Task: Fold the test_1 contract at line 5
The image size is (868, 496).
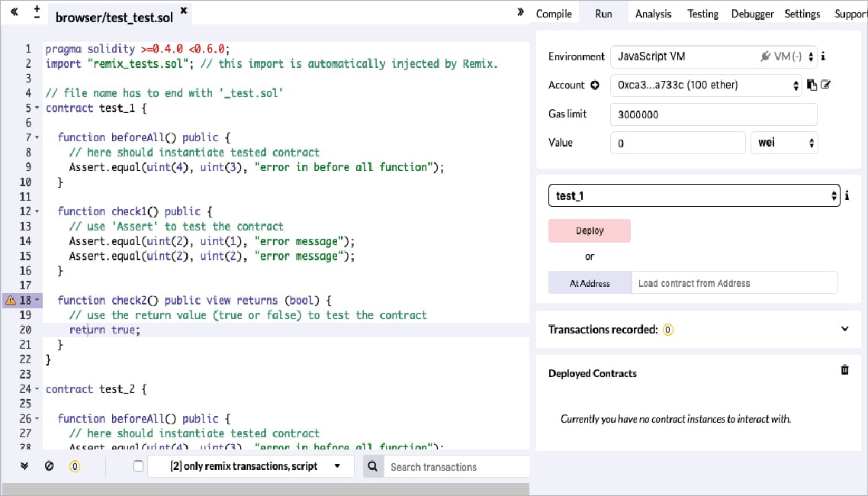Action: coord(38,108)
